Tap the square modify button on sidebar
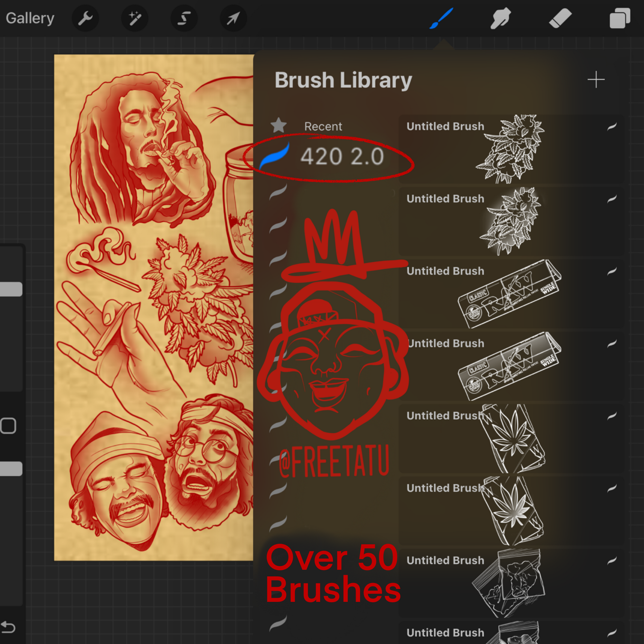Image resolution: width=644 pixels, height=644 pixels. tap(8, 426)
